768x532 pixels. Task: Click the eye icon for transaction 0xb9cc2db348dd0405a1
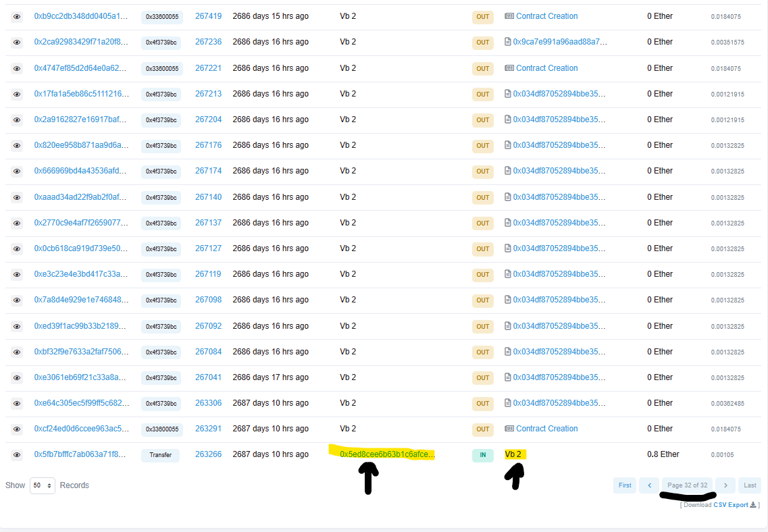(17, 16)
